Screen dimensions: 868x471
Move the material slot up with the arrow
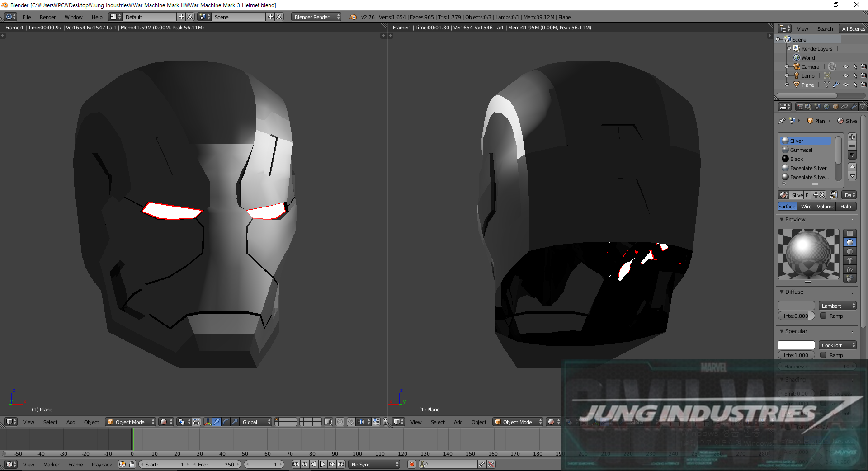(852, 167)
